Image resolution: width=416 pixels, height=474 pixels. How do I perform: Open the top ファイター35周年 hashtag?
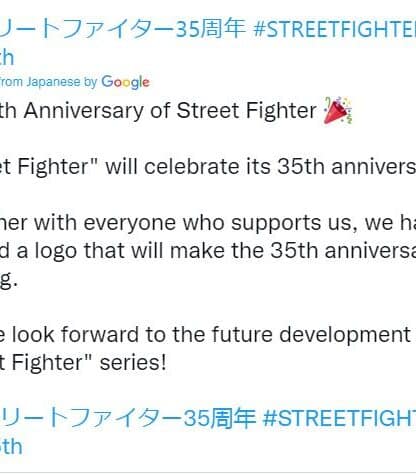(123, 29)
